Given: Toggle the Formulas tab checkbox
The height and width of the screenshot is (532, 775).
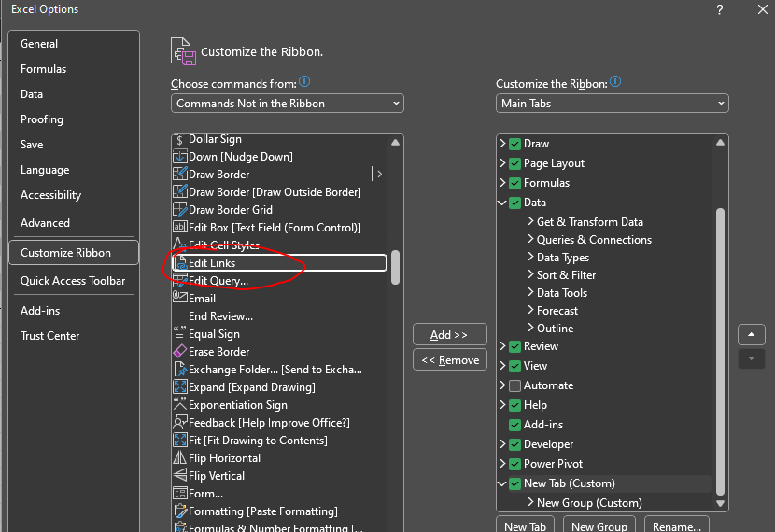Looking at the screenshot, I should [514, 183].
